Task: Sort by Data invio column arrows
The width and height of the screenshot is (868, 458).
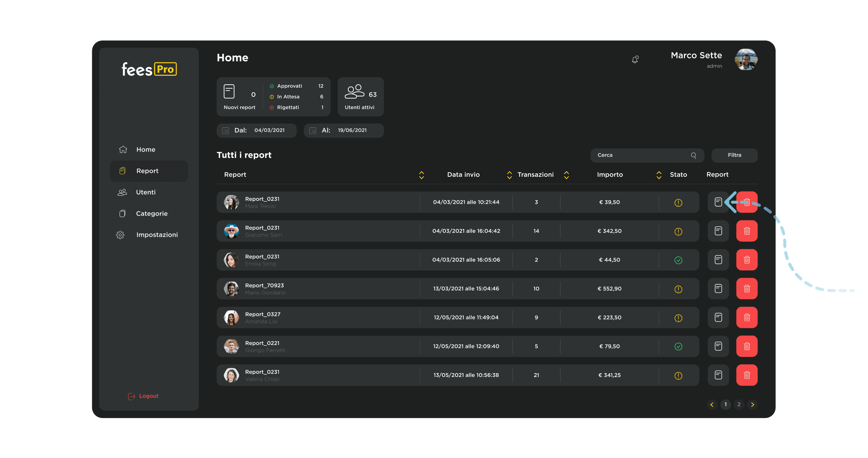Action: [x=509, y=175]
